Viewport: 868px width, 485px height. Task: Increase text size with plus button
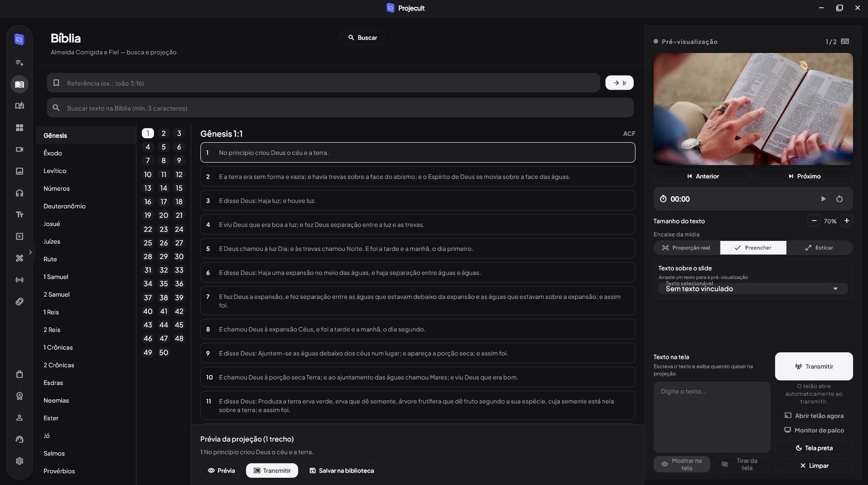(847, 221)
